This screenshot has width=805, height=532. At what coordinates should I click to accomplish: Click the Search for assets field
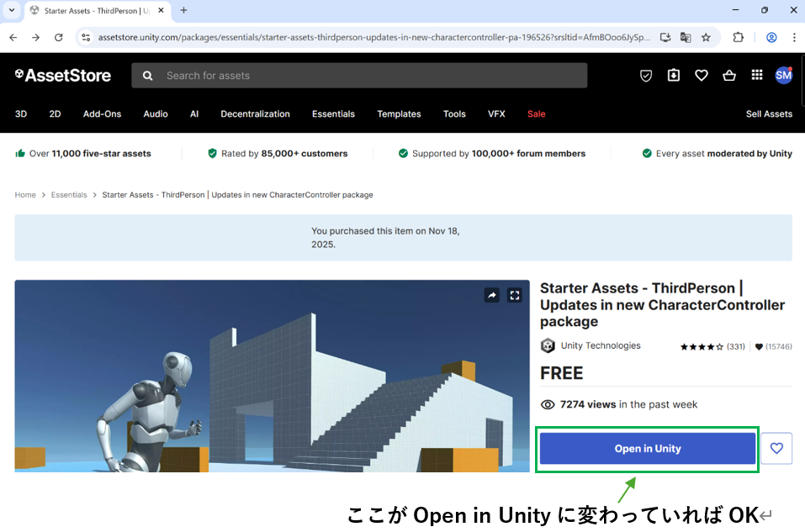(359, 76)
